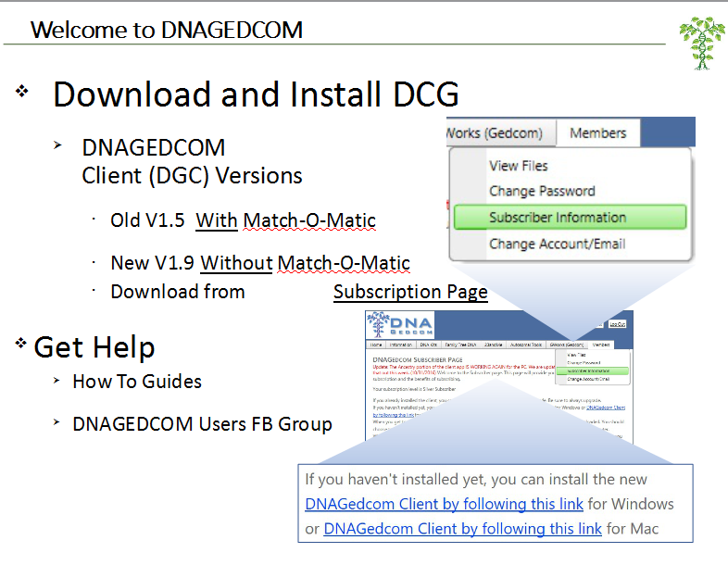Click 'Old V1.5 With Match-O-Matic' line

pos(243,220)
